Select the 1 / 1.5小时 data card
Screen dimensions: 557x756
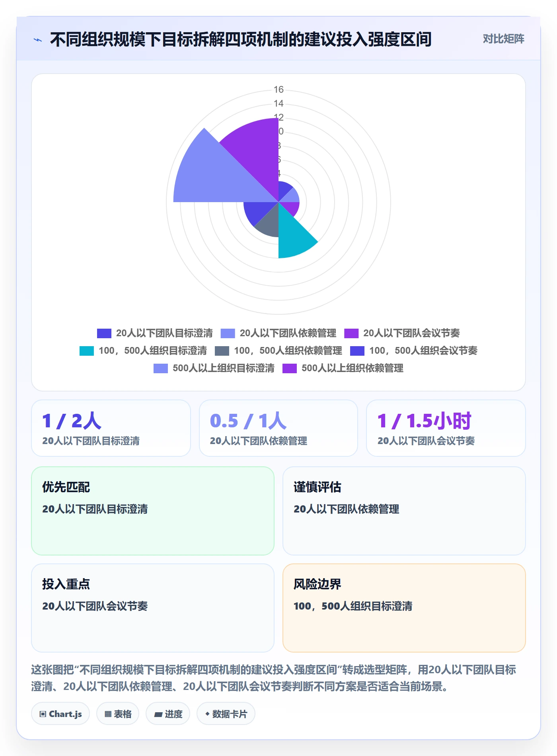click(x=446, y=428)
